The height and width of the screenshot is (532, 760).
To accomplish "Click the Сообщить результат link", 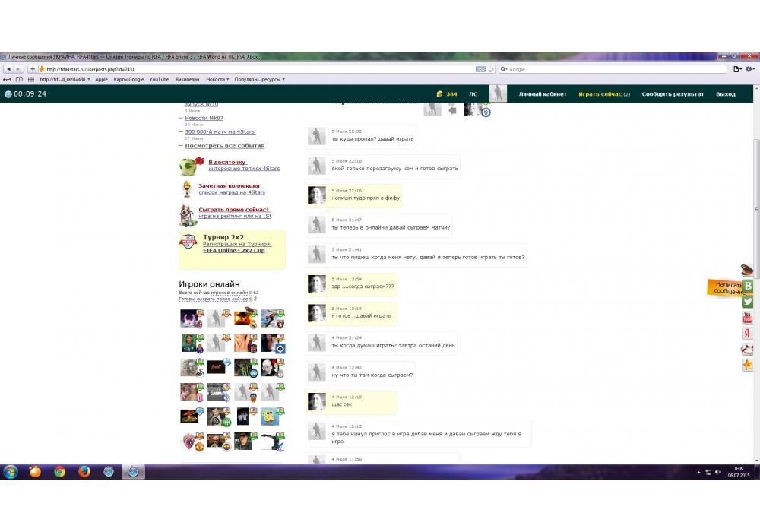I will point(673,94).
